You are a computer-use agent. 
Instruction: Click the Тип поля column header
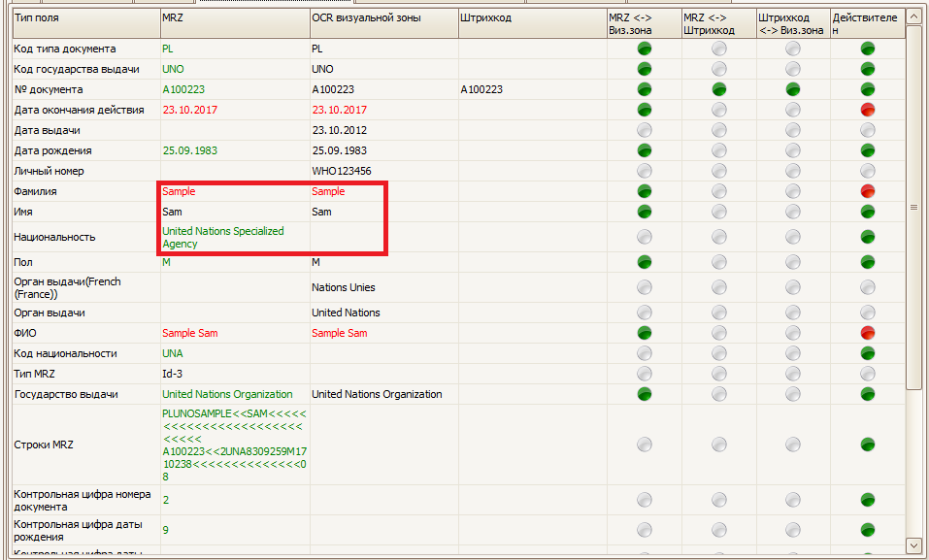click(86, 23)
